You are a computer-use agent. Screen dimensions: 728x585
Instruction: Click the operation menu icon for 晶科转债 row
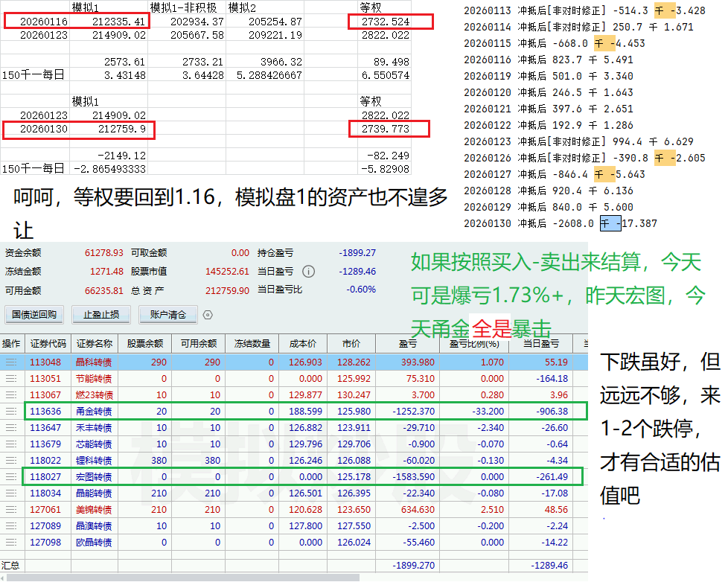11,362
